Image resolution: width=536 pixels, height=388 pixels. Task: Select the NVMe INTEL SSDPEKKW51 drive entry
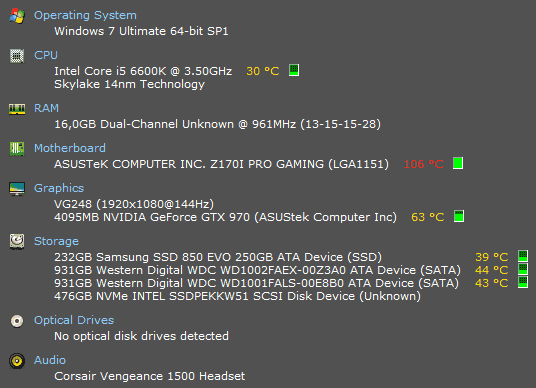pos(237,296)
